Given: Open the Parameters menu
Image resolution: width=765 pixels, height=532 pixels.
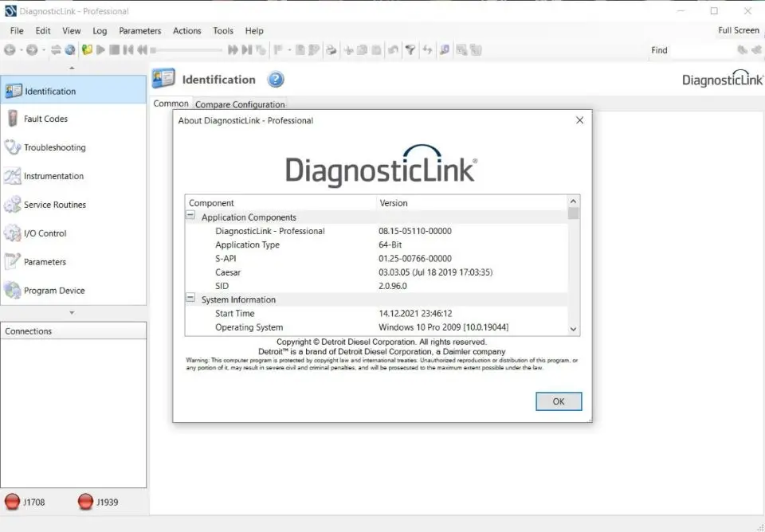Looking at the screenshot, I should pos(140,31).
